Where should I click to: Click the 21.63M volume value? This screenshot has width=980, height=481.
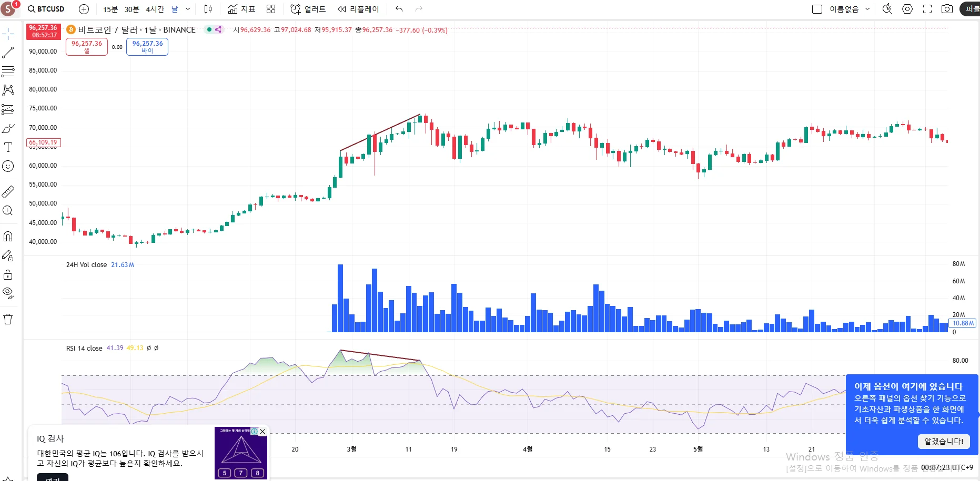(123, 265)
